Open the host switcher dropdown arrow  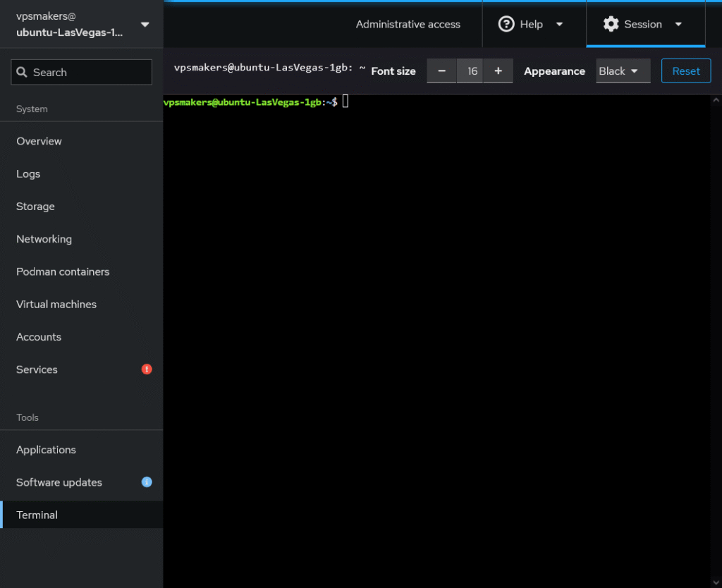pyautogui.click(x=145, y=25)
